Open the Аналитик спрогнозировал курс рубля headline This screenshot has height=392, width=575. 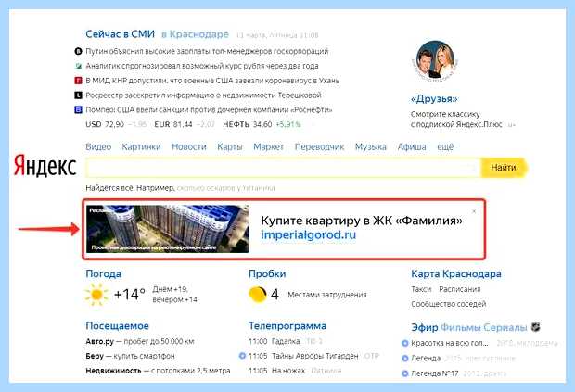point(202,66)
